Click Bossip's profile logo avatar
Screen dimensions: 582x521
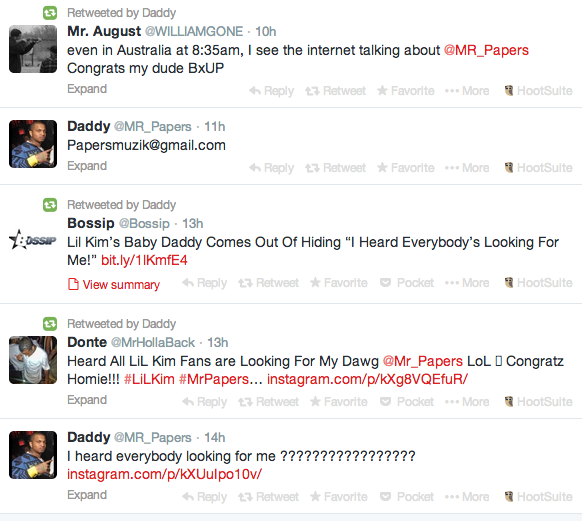[33, 240]
